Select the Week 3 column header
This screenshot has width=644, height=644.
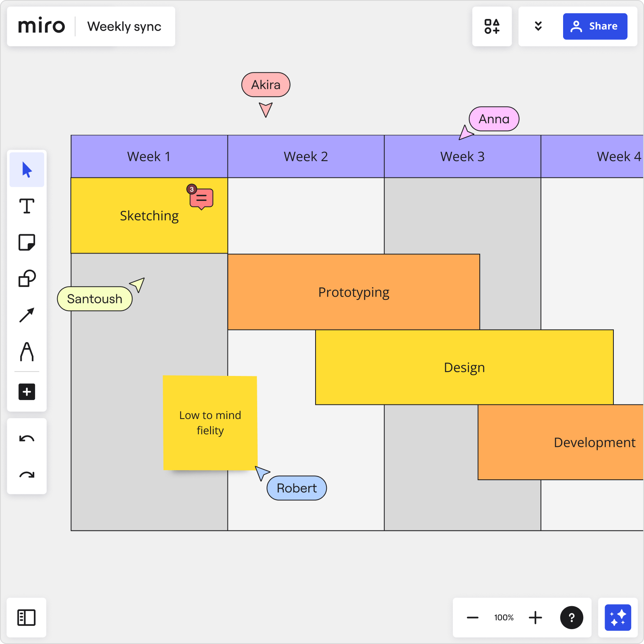pos(462,156)
